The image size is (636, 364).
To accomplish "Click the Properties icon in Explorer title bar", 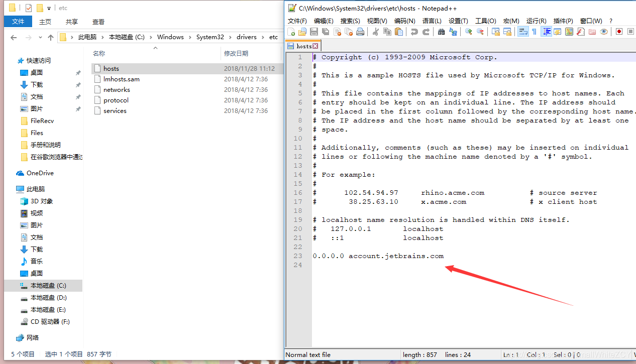I will point(28,8).
